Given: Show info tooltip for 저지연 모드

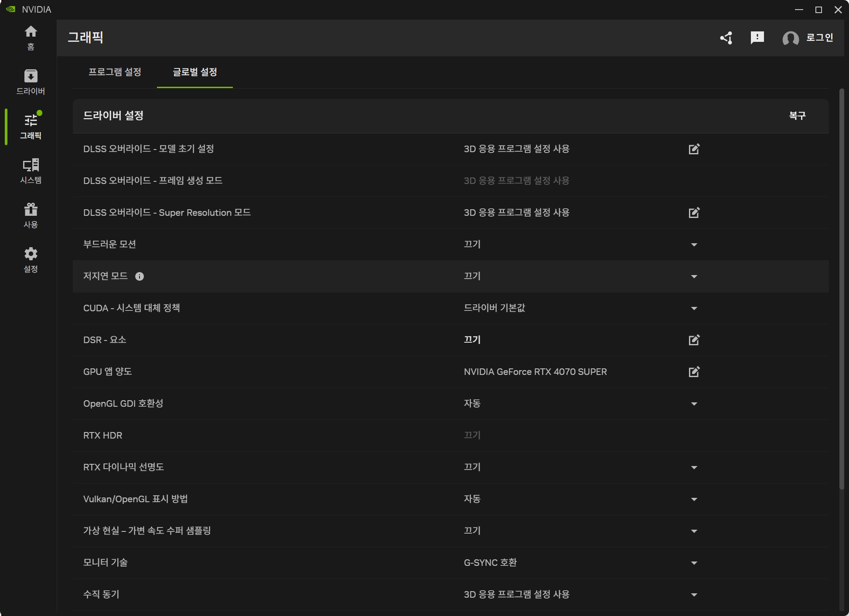Looking at the screenshot, I should pos(140,276).
